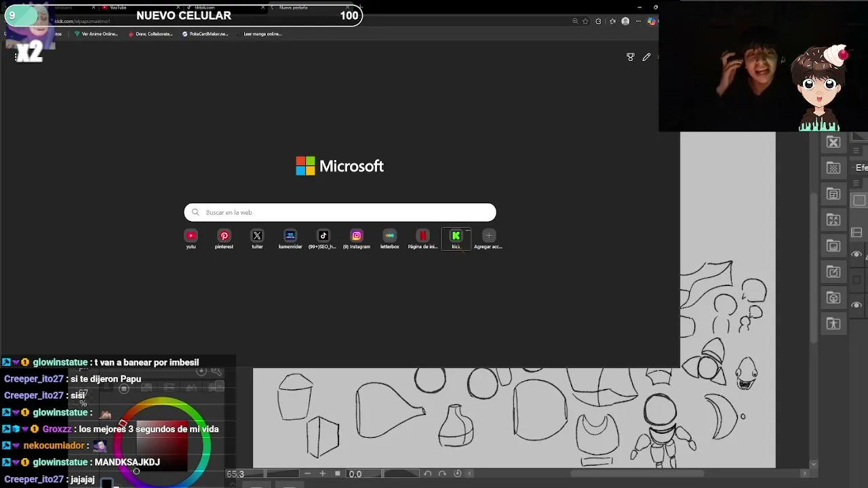Click the pencil edit page icon

pyautogui.click(x=646, y=57)
